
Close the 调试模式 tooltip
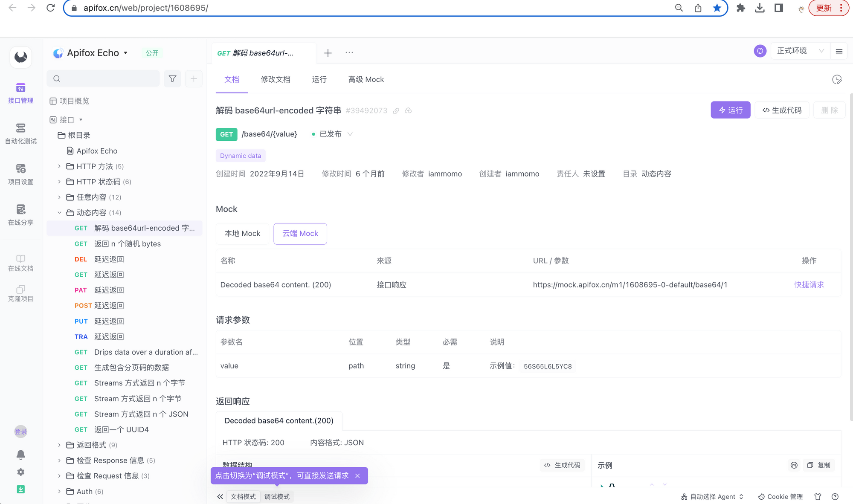pyautogui.click(x=357, y=476)
